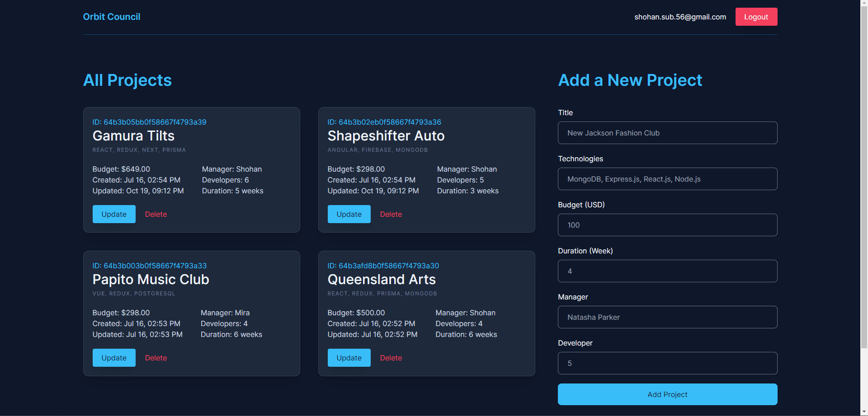Submit with the Add Project button
Viewport: 868px width, 416px height.
pyautogui.click(x=667, y=394)
